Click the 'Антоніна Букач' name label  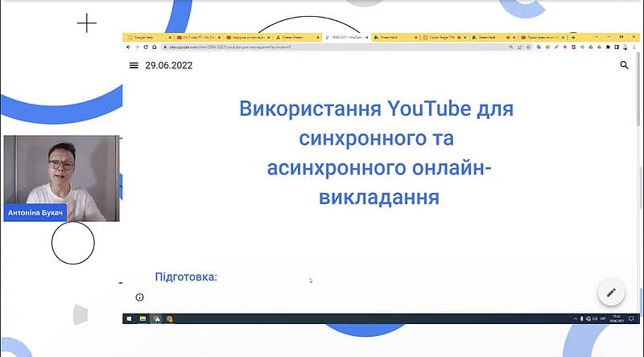pos(35,212)
